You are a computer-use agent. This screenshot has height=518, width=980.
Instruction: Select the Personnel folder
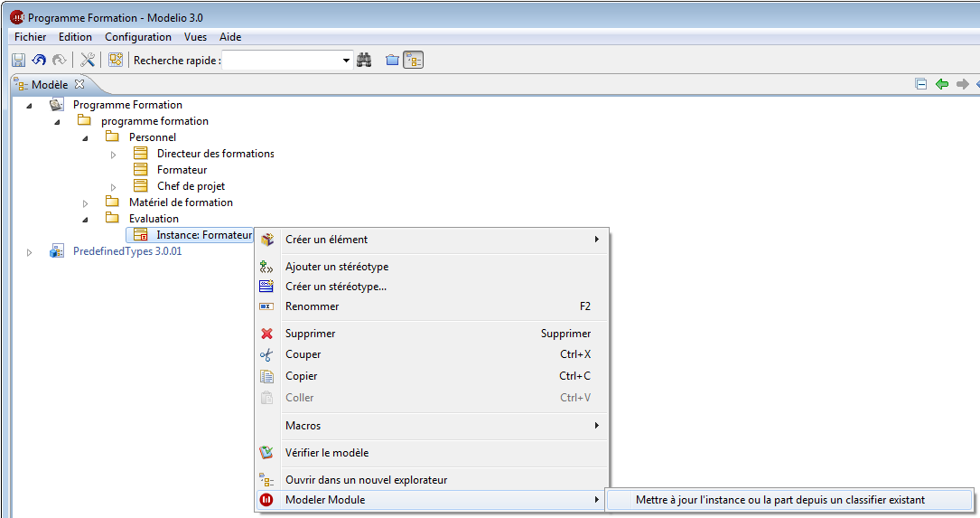(153, 137)
